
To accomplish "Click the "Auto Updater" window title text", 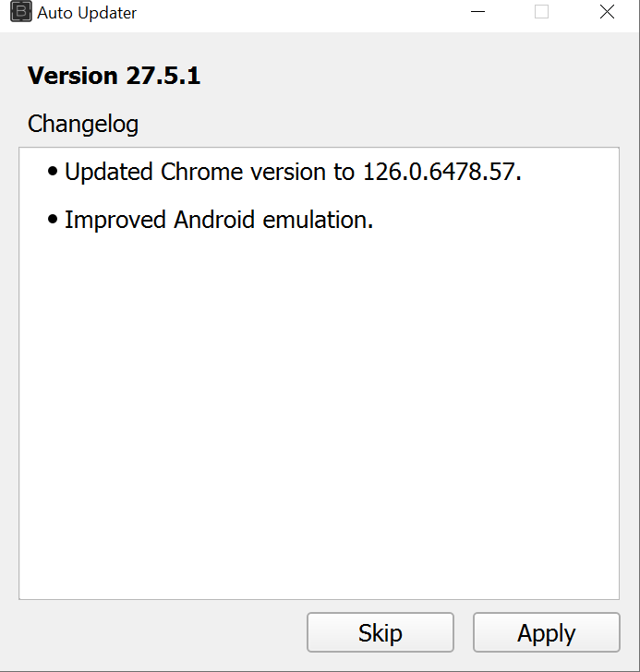I will pyautogui.click(x=87, y=14).
